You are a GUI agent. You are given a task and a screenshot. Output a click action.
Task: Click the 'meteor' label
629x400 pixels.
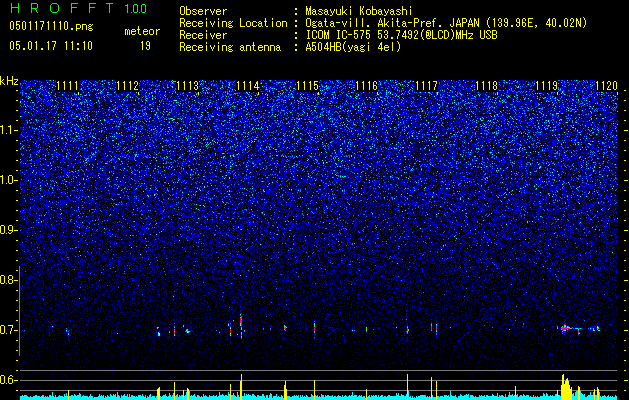[142, 31]
